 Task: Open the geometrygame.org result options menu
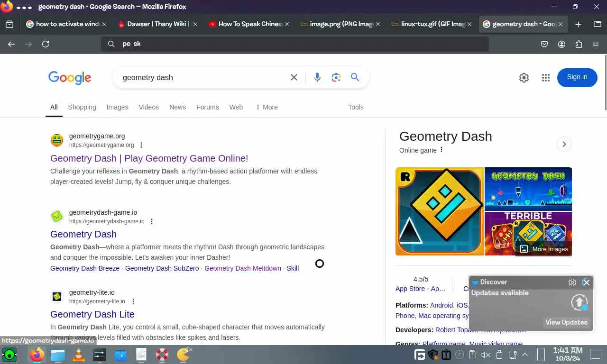(141, 145)
